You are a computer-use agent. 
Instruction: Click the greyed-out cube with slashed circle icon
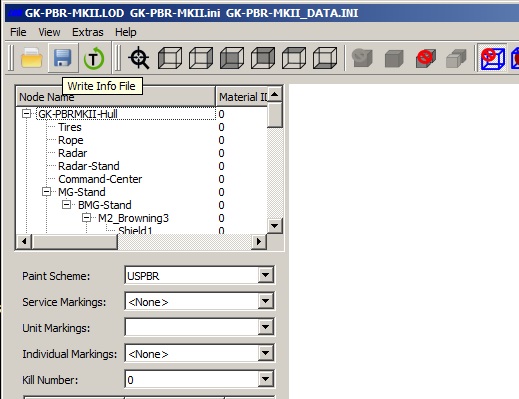tap(362, 58)
